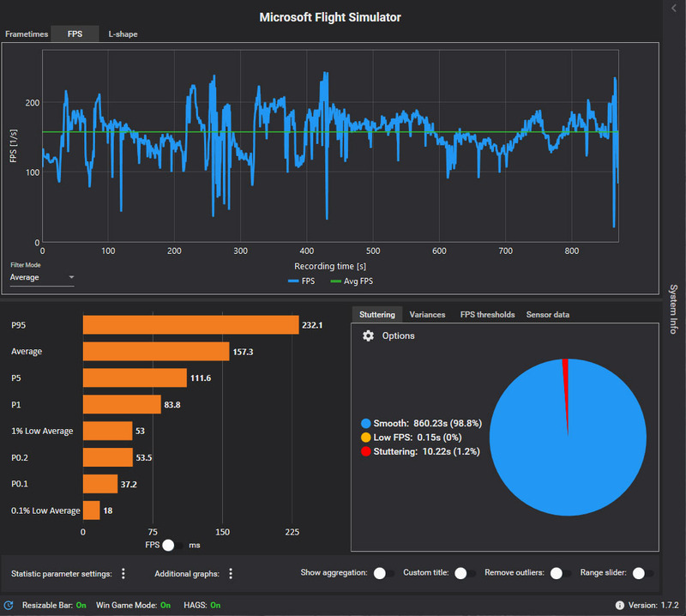Open the Filter Mode Average dropdown
The image size is (686, 616).
pyautogui.click(x=42, y=278)
